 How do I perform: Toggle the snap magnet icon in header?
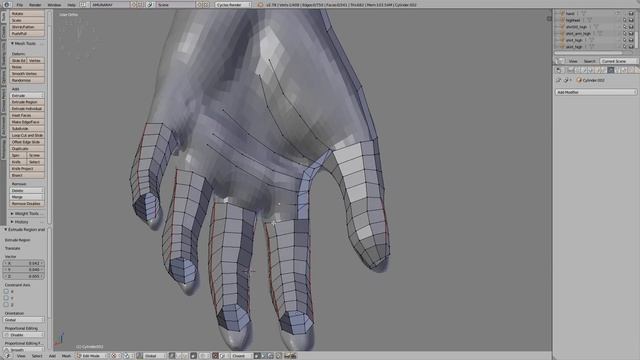215,356
